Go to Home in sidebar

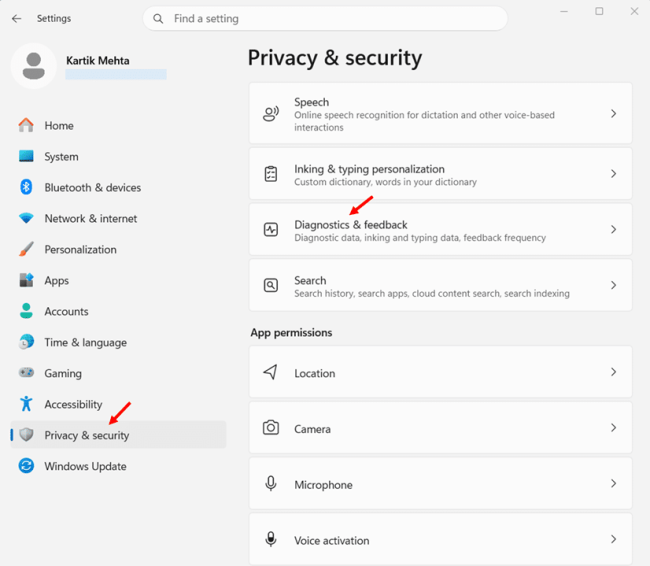[x=59, y=126]
